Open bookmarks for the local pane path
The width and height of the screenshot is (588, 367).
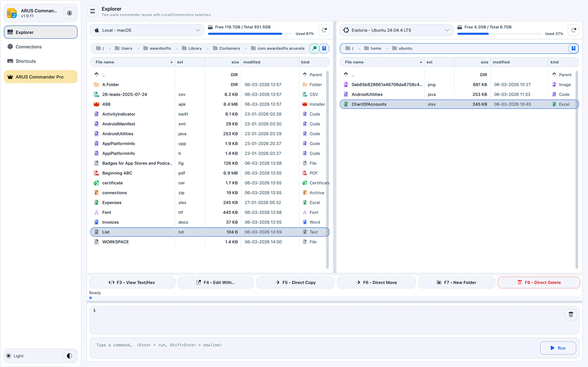324,48
